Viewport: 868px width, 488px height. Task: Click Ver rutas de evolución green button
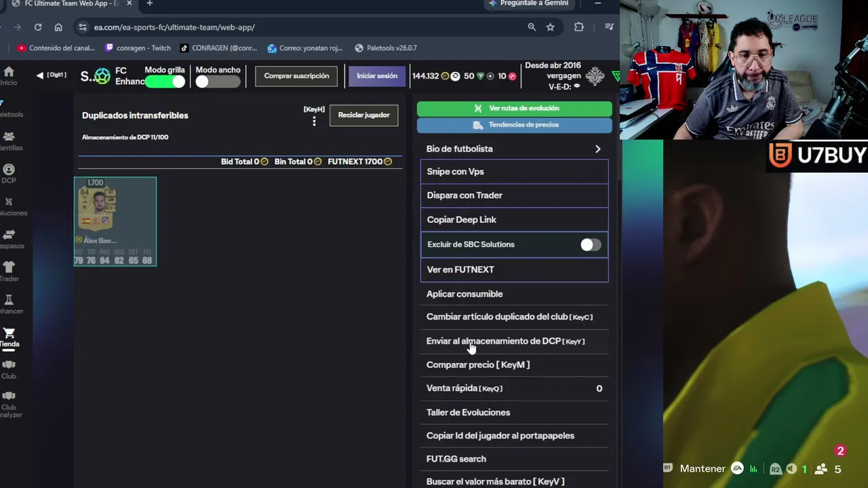coord(514,108)
